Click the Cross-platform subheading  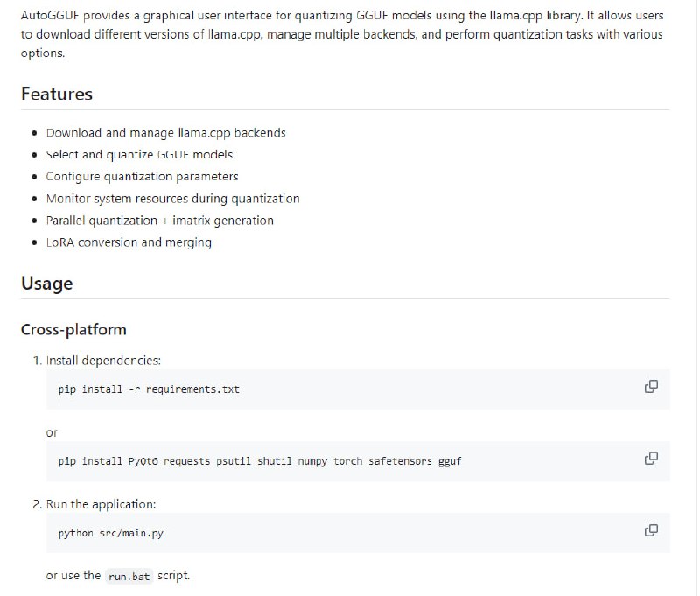click(73, 330)
